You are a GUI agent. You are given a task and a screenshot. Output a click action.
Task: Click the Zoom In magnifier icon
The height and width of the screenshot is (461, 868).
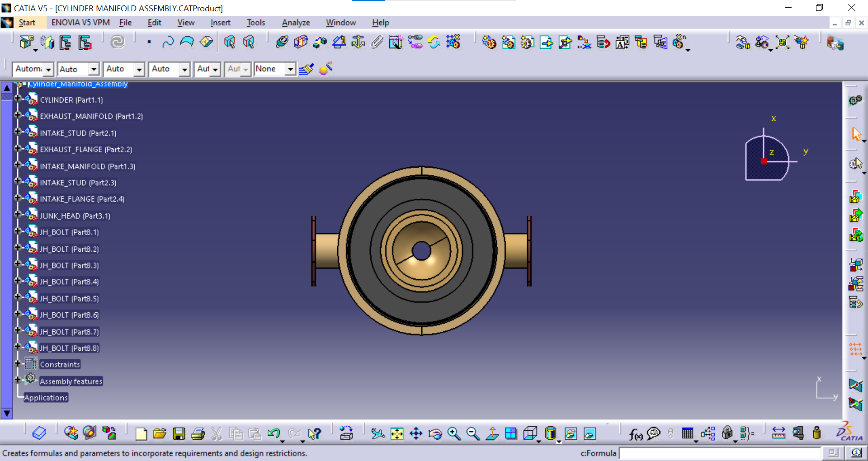click(454, 434)
